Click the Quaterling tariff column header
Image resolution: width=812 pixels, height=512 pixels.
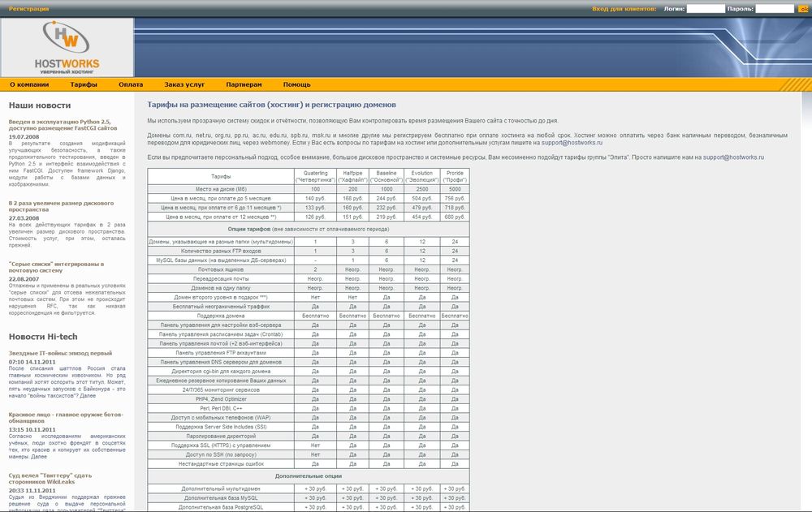[315, 175]
